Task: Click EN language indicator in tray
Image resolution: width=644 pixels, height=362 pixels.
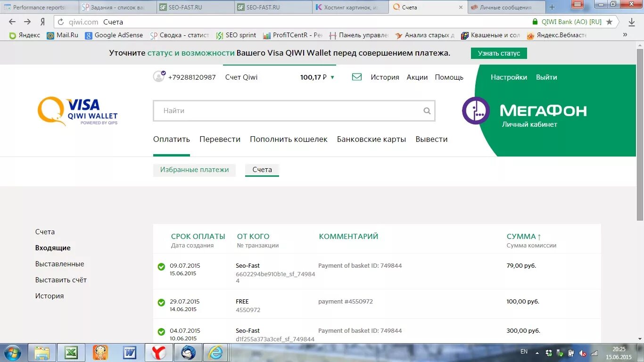Action: point(524,352)
